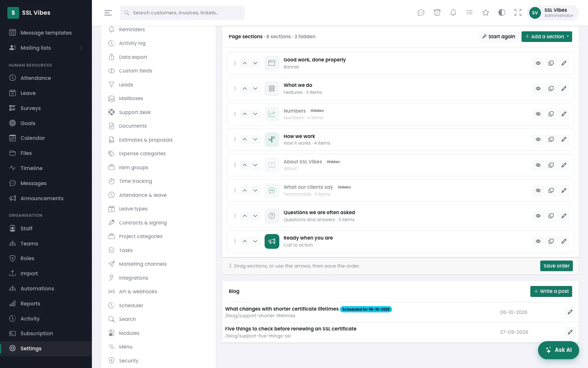The width and height of the screenshot is (588, 368).
Task: Open the chat messages icon in header
Action: (x=421, y=13)
